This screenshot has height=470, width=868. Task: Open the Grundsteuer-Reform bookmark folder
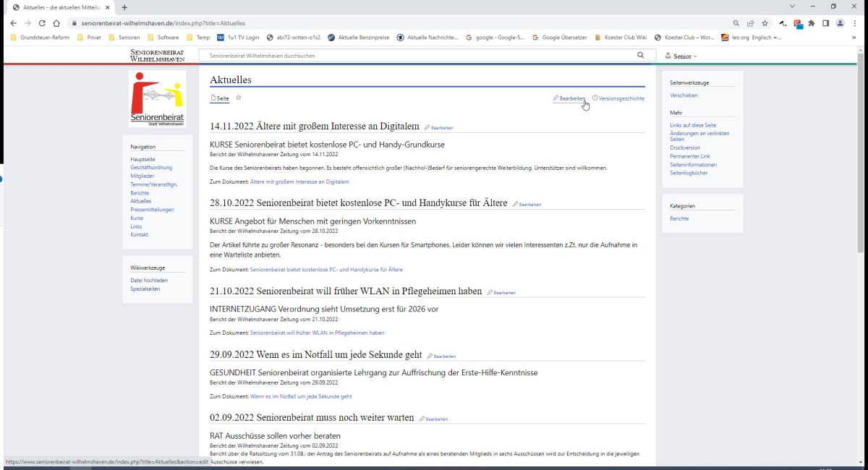click(41, 38)
